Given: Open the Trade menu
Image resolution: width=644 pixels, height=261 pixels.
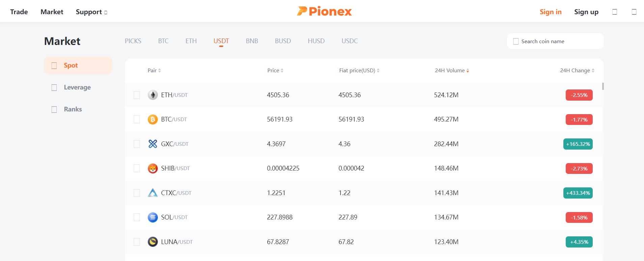Looking at the screenshot, I should coord(19,12).
